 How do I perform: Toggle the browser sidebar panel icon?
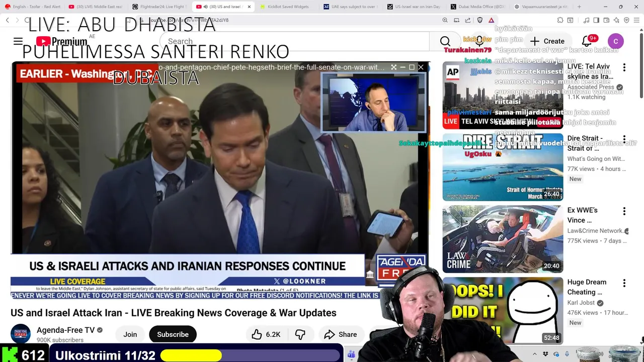pyautogui.click(x=596, y=20)
